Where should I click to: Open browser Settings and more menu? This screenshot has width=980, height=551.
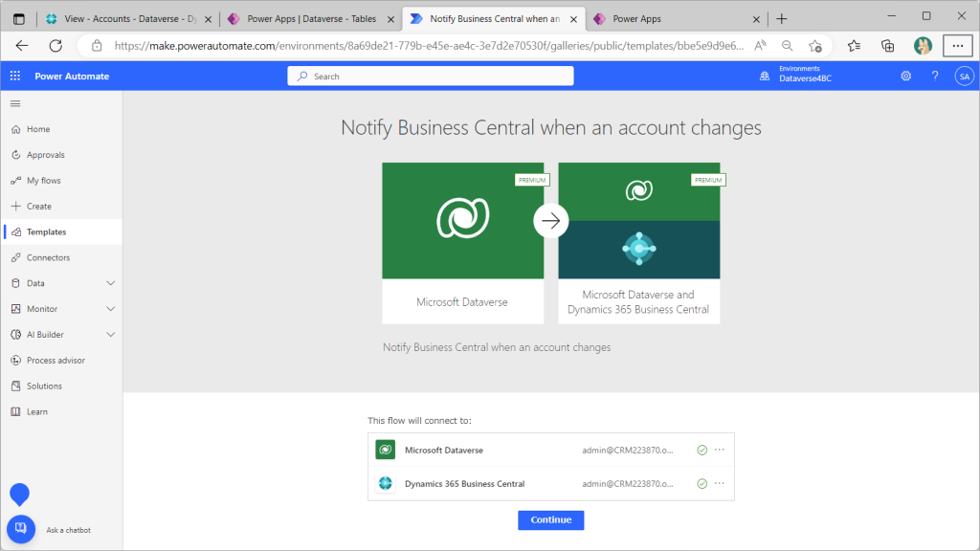click(x=957, y=46)
